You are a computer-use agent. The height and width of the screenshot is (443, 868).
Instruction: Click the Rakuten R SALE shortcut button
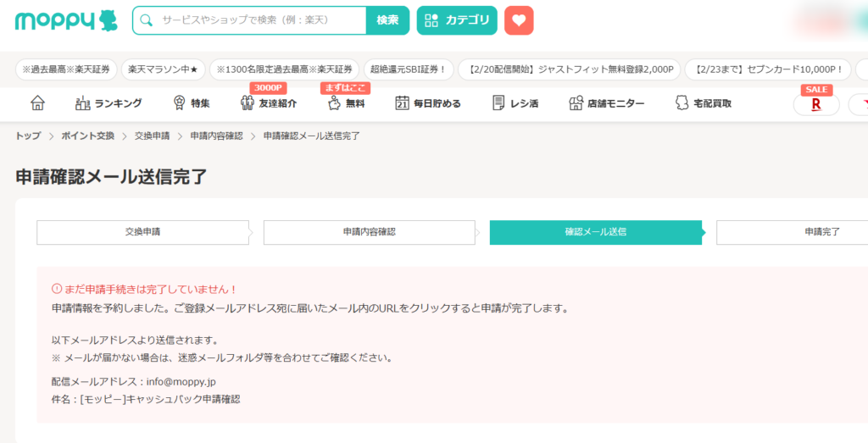coord(816,104)
